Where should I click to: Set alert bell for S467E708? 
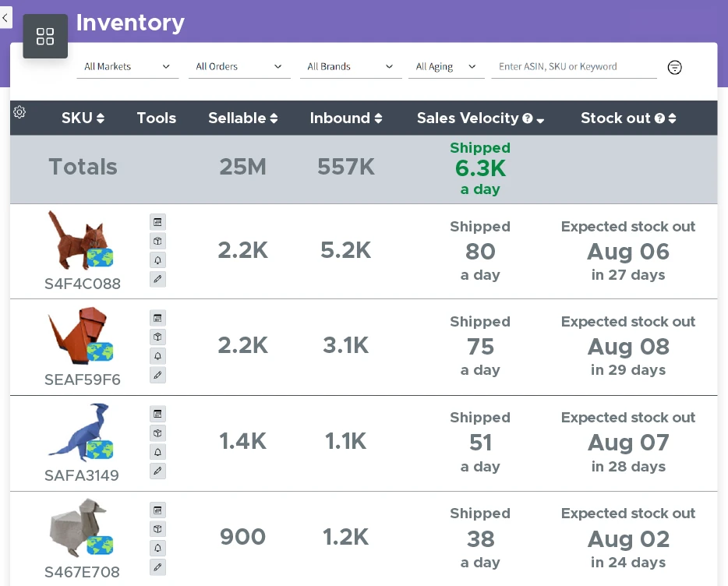158,548
